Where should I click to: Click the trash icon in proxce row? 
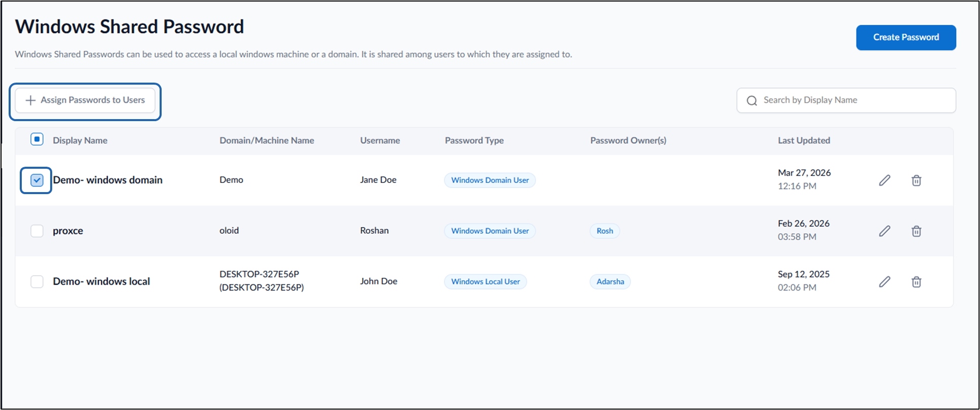(x=916, y=231)
